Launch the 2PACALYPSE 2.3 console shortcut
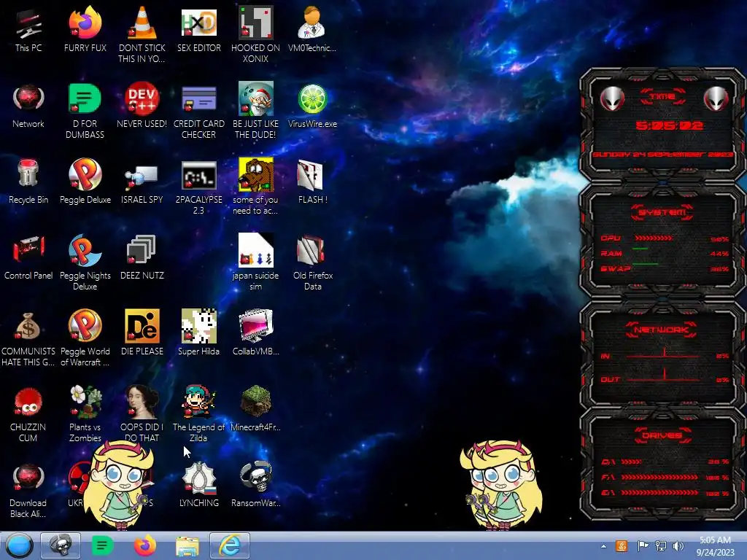Viewport: 747px width, 560px height. coord(198,187)
